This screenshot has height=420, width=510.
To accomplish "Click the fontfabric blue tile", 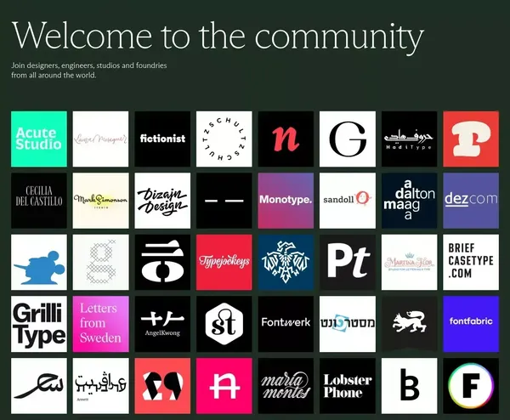I will tap(471, 324).
